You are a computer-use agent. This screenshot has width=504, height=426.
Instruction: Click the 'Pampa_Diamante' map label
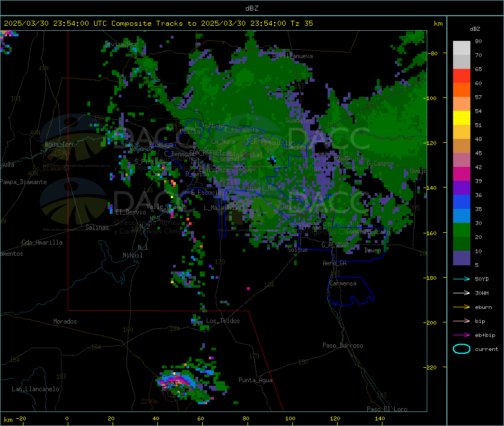(24, 182)
